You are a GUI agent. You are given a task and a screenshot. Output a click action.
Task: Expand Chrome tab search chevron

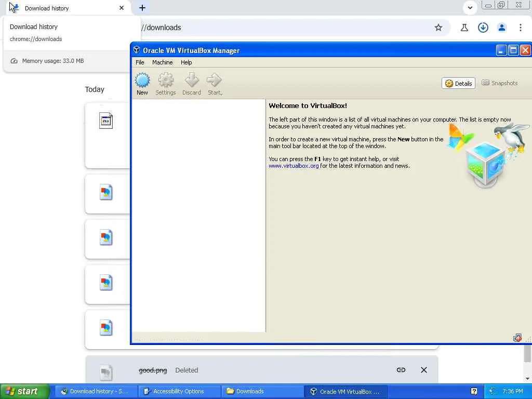pyautogui.click(x=470, y=7)
